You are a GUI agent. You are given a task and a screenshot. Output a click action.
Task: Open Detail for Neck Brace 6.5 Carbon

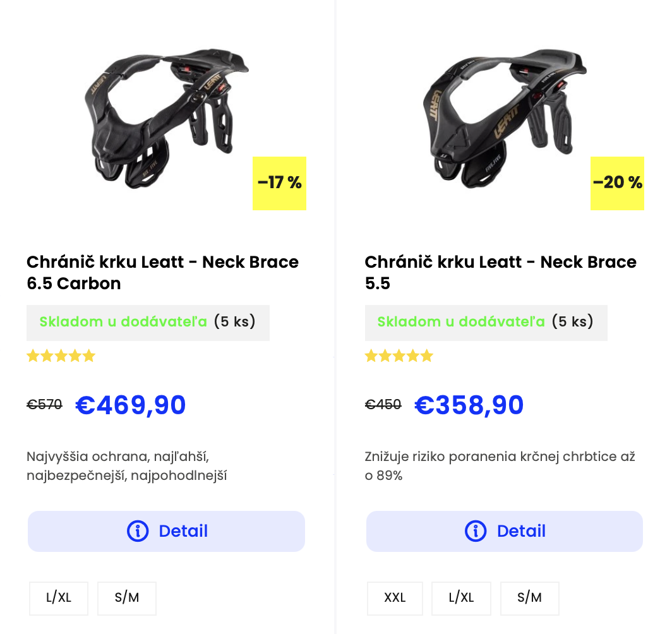pyautogui.click(x=166, y=531)
